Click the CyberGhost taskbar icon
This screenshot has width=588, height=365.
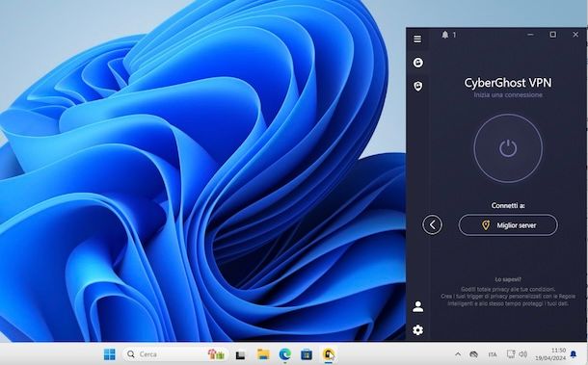[x=329, y=354]
